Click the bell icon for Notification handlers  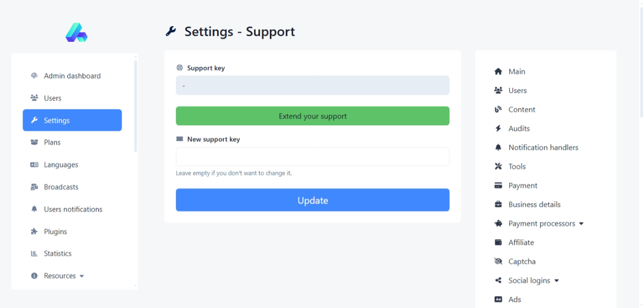498,148
